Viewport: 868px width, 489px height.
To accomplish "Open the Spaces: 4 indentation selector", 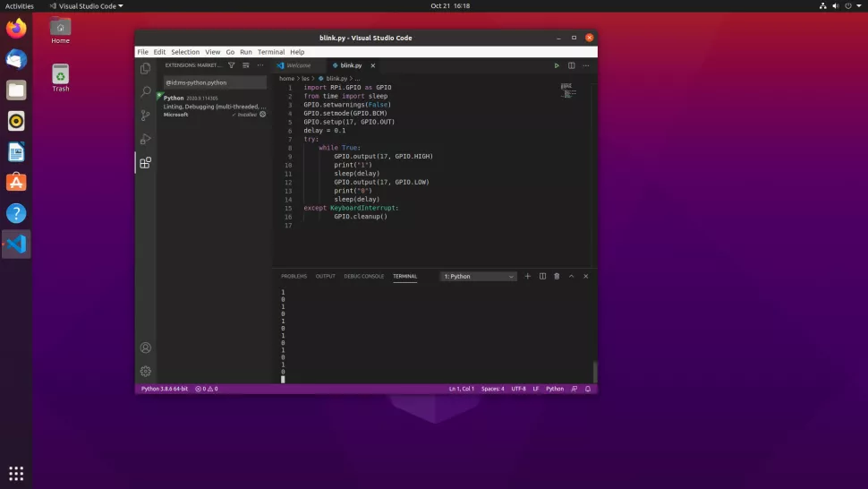I will 492,389.
